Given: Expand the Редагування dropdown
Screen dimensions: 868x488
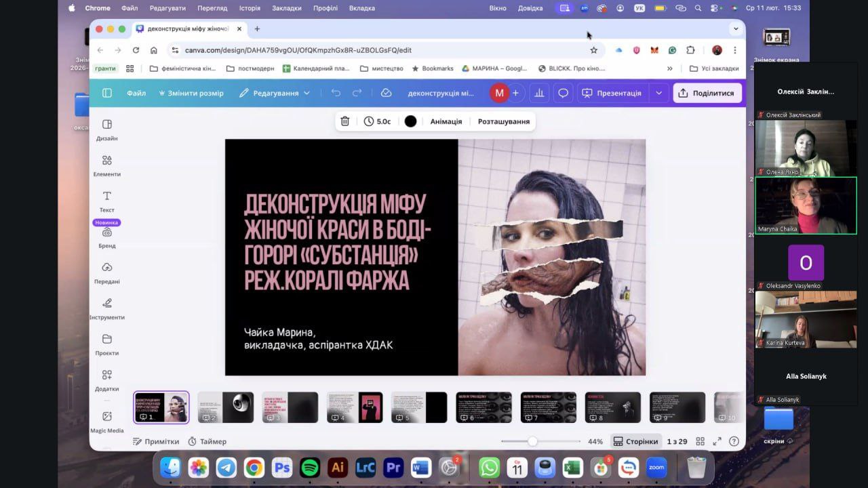Looking at the screenshot, I should 275,93.
